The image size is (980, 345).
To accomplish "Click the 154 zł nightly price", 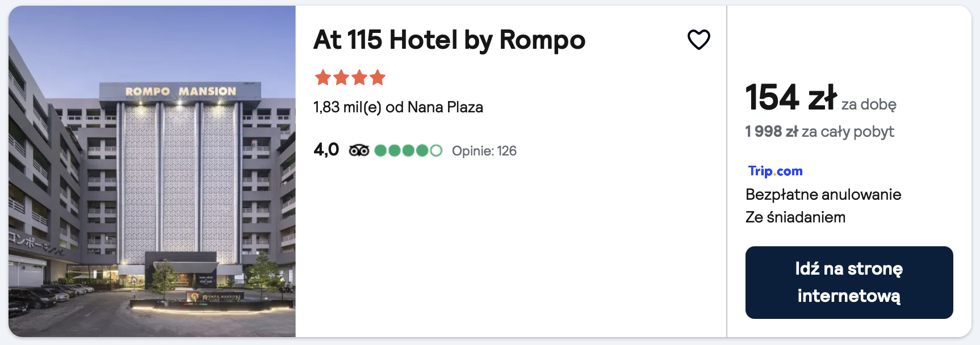I will point(790,98).
